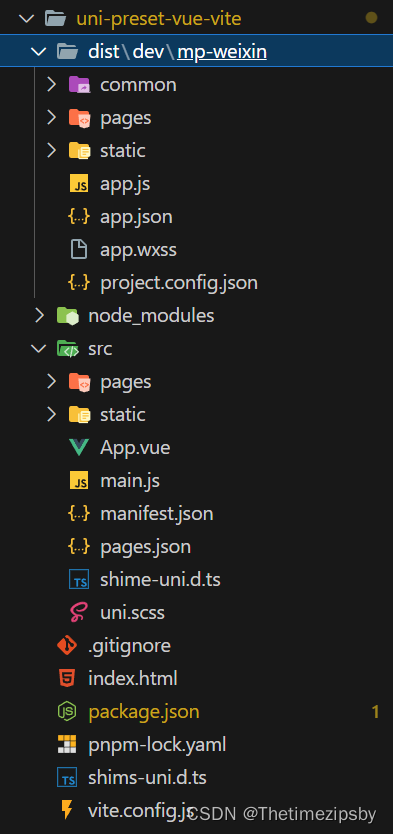The height and width of the screenshot is (834, 393).
Task: Open manifest.json file
Action: tap(156, 514)
